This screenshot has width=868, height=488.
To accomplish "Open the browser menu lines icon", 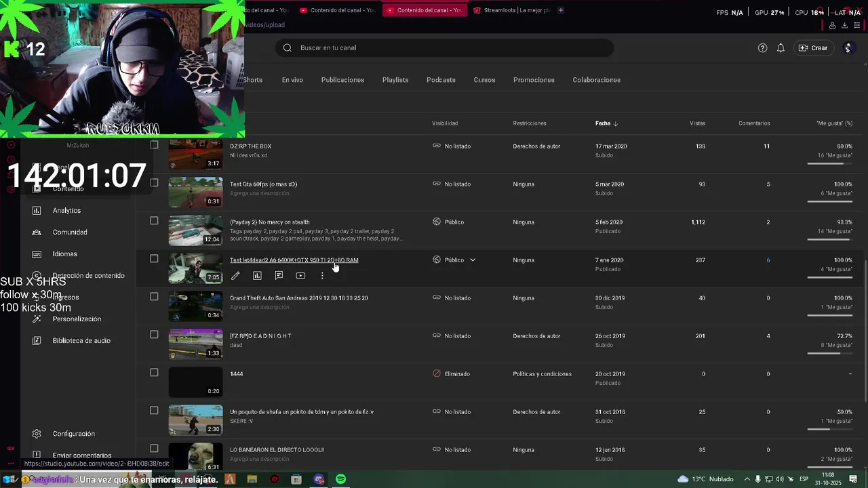I will tap(856, 25).
